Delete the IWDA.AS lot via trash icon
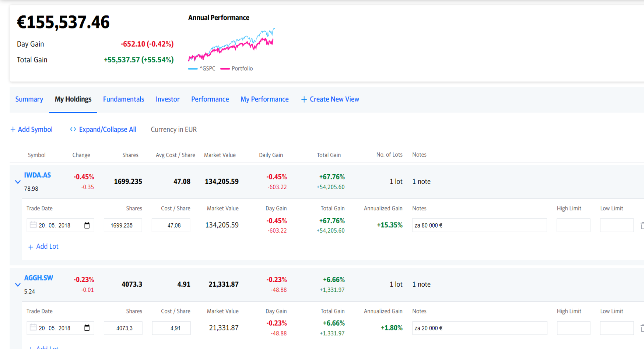The width and height of the screenshot is (644, 349). [x=642, y=226]
